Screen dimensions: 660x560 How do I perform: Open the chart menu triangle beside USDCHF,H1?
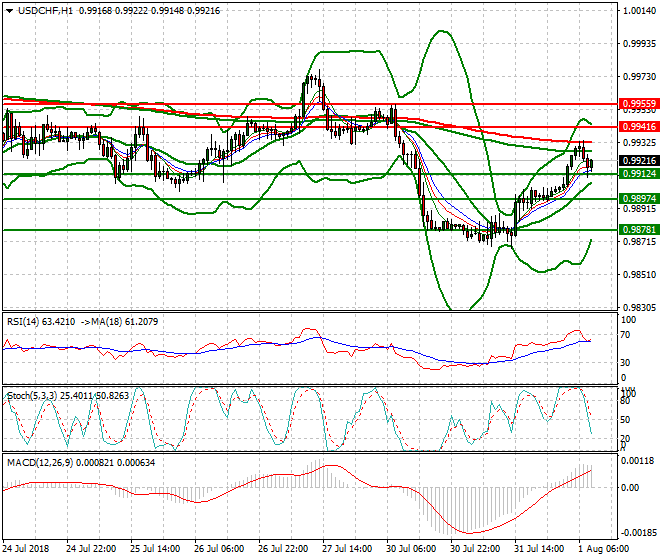tap(9, 11)
